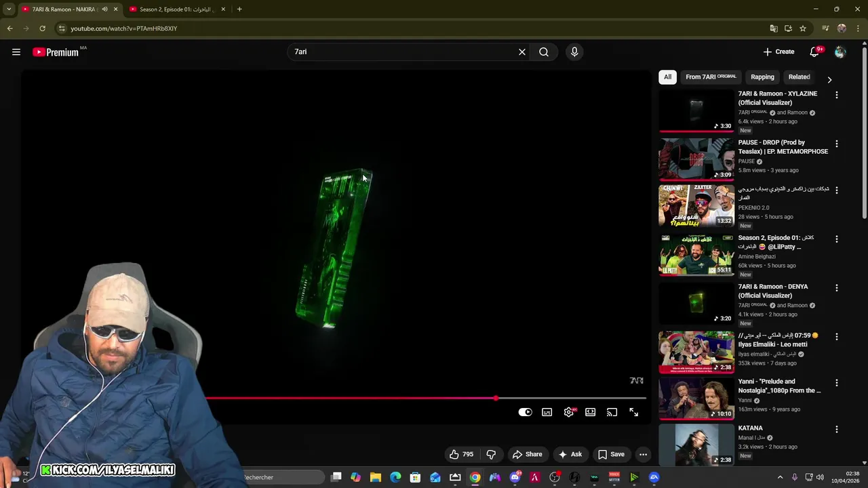This screenshot has height=488, width=868.
Task: Dislike the current video
Action: coord(492,454)
